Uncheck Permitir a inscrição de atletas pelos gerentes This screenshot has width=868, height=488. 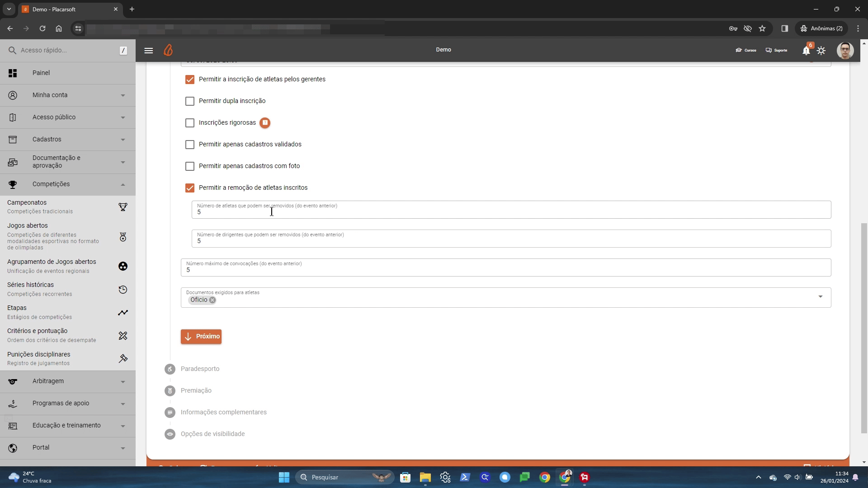tap(190, 80)
